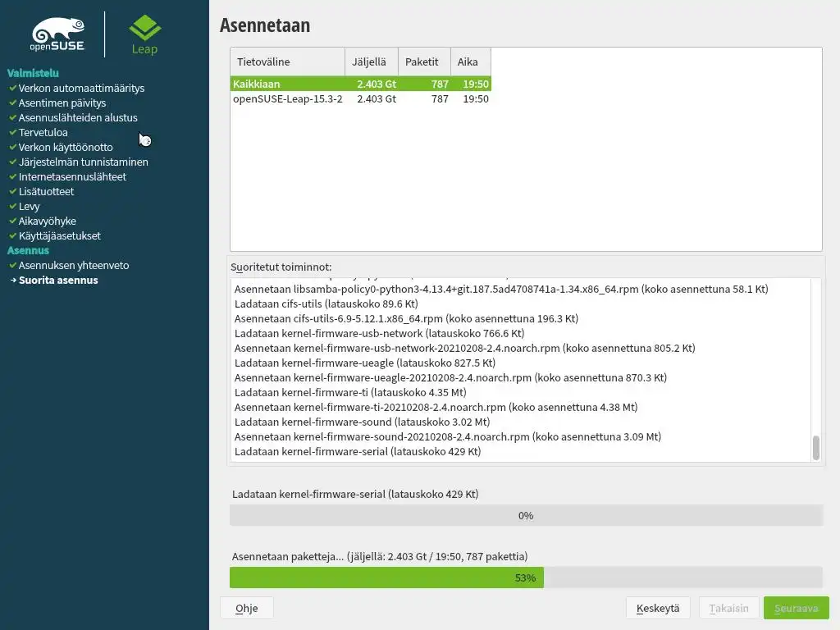
Task: Click the Valmistelu section heading
Action: point(33,73)
